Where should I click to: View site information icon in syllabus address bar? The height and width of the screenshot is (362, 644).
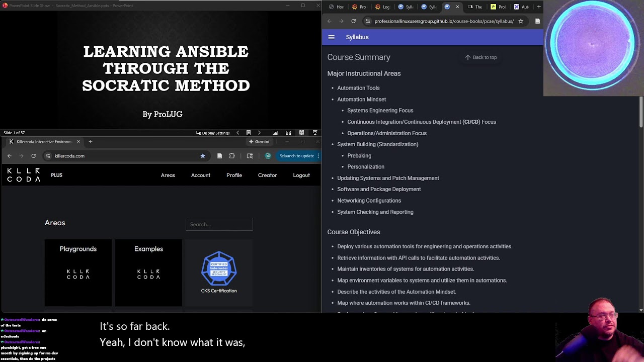tap(368, 21)
